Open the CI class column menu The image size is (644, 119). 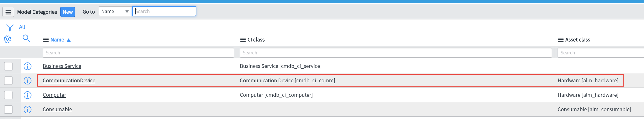click(243, 40)
